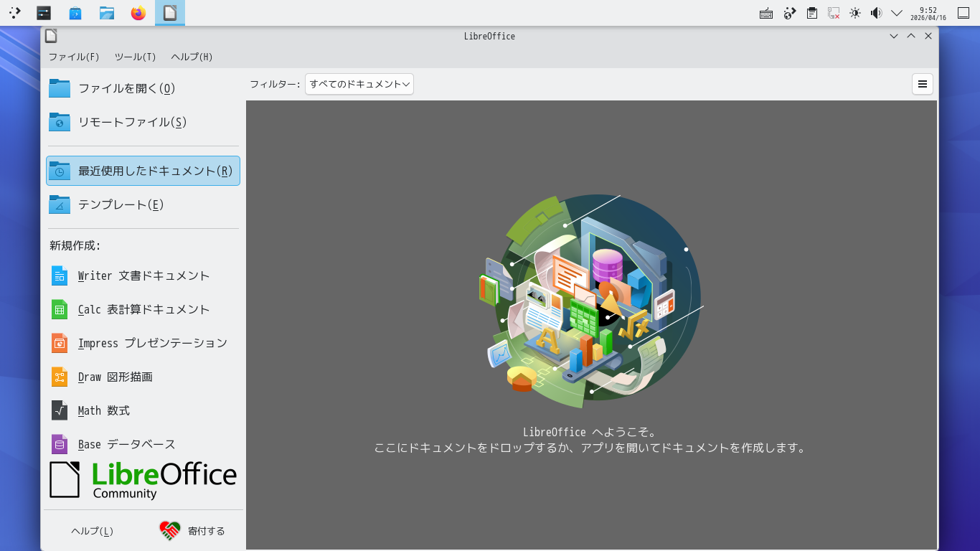Launch Firefox from the panel
Viewport: 980px width, 551px height.
138,13
